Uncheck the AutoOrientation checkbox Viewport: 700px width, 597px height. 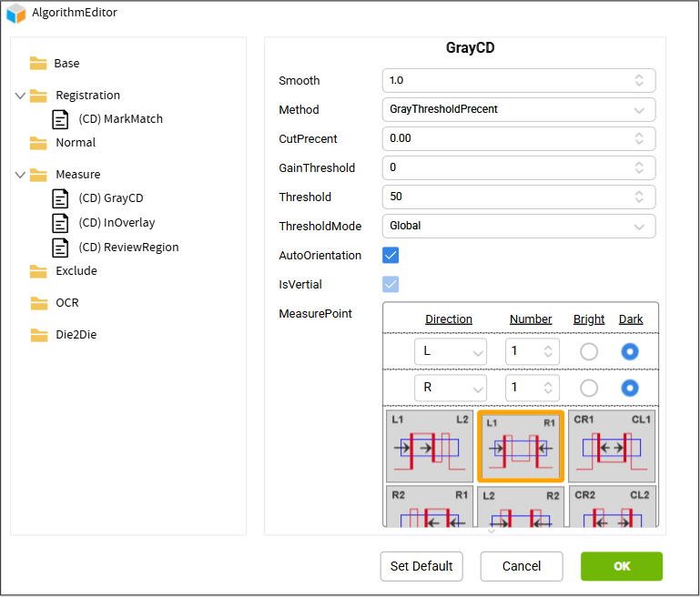pyautogui.click(x=391, y=256)
